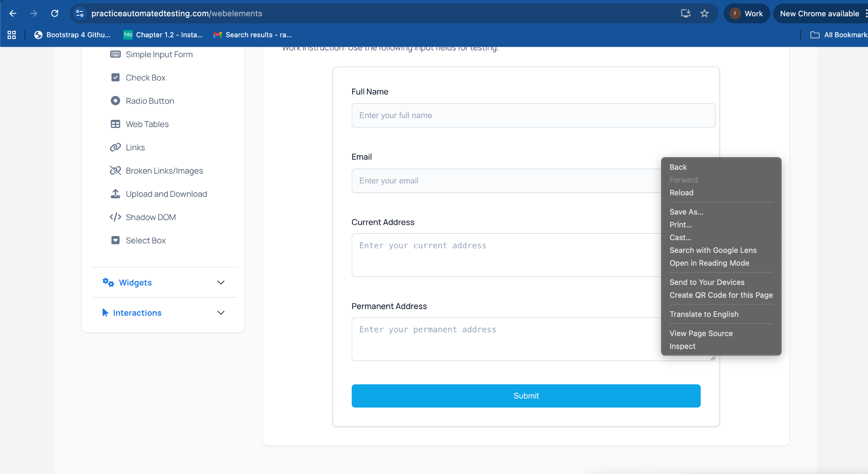Click the address bar URL text

pos(177,14)
